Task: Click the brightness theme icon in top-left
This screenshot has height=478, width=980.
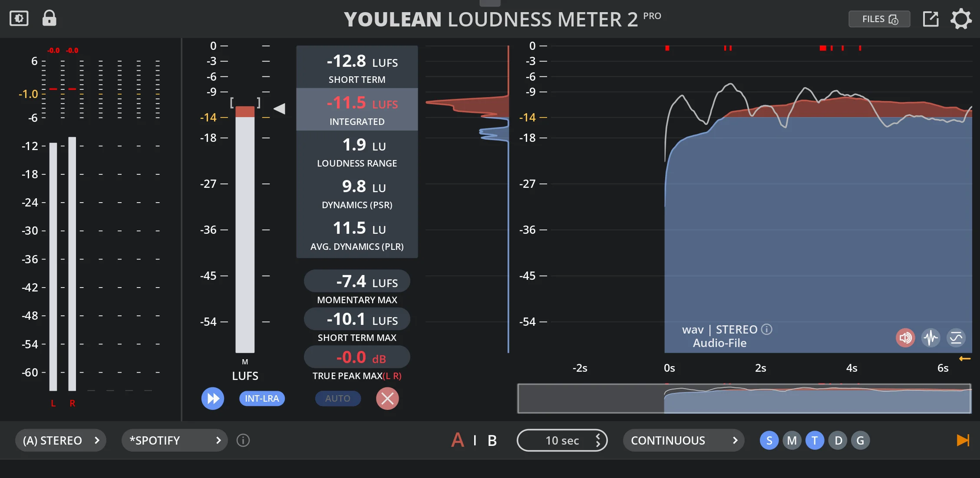Action: pyautogui.click(x=18, y=18)
